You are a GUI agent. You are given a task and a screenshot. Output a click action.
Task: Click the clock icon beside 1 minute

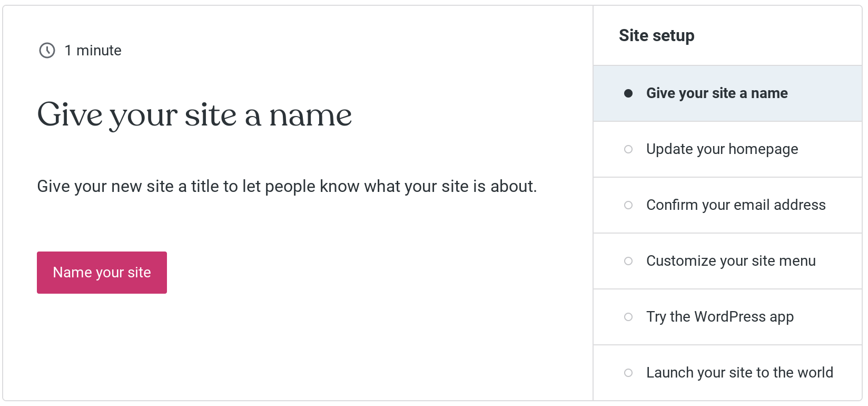(47, 51)
